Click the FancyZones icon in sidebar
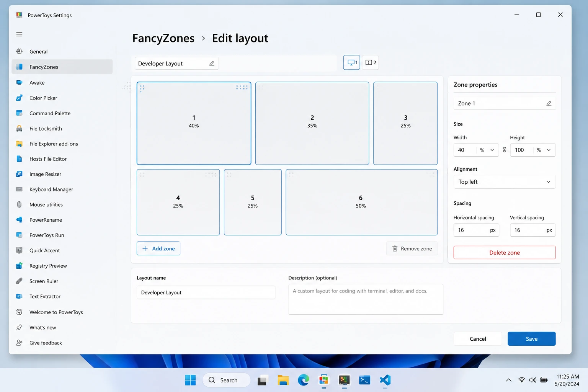The image size is (588, 392). click(19, 67)
